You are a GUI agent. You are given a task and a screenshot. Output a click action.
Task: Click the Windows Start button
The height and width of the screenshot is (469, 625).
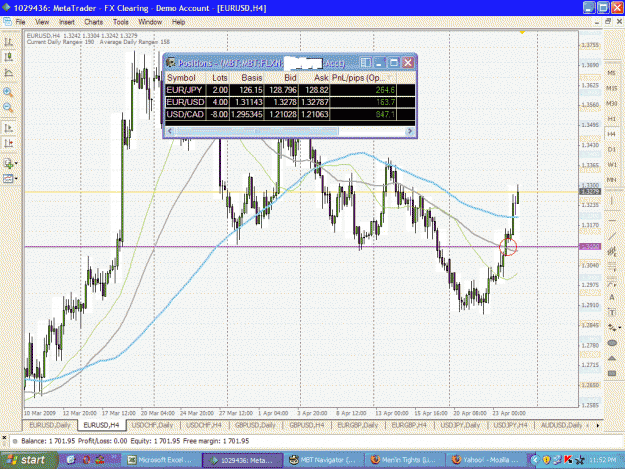[28, 460]
